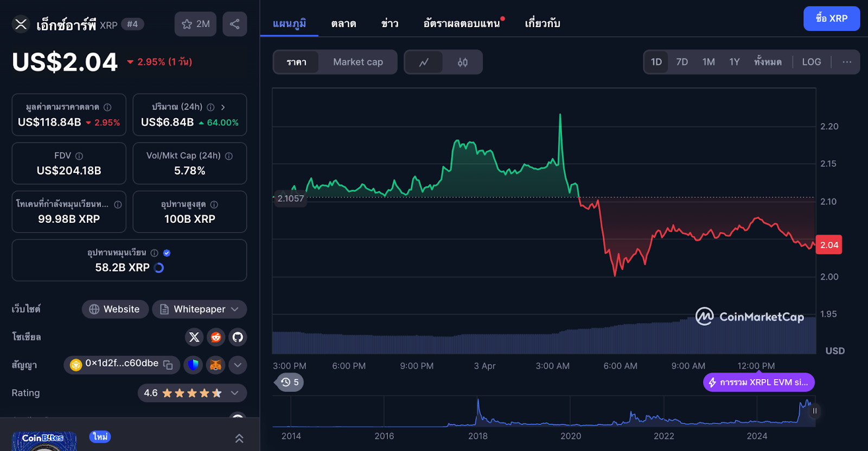The image size is (868, 451).
Task: Switch to the ตลาด tab
Action: tap(343, 23)
